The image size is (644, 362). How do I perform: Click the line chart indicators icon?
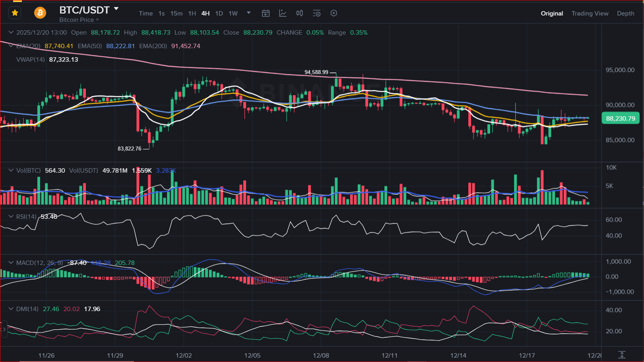coord(283,14)
